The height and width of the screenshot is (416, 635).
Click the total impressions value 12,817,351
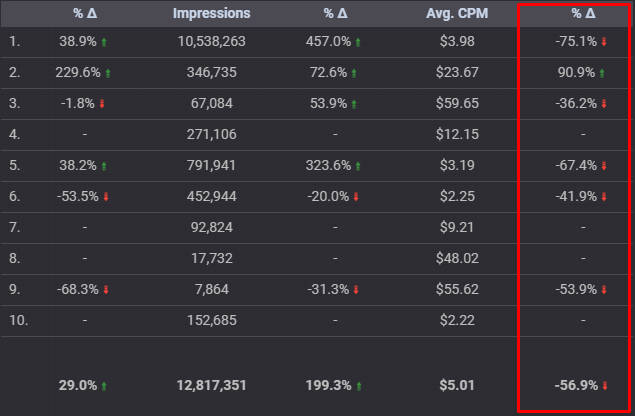pyautogui.click(x=211, y=385)
